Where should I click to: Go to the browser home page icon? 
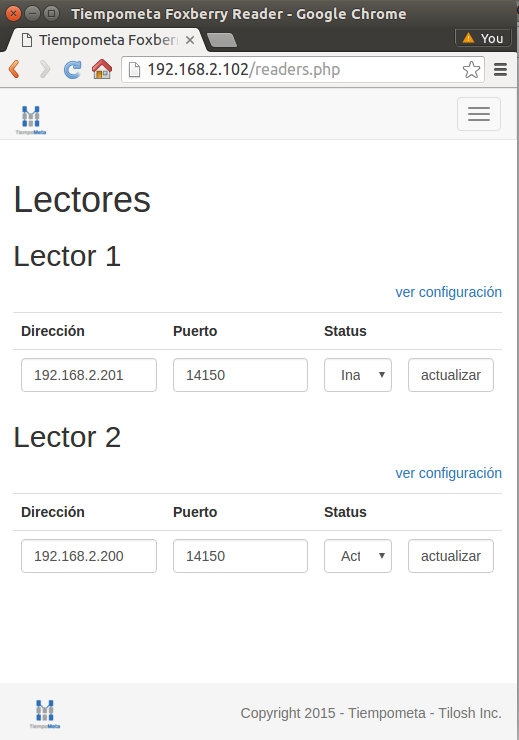click(x=102, y=69)
